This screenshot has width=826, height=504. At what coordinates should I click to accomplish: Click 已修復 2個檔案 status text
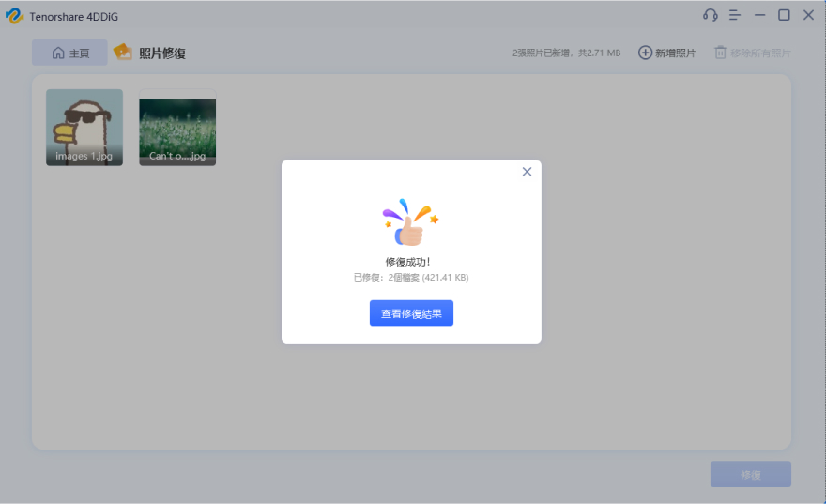pos(411,278)
